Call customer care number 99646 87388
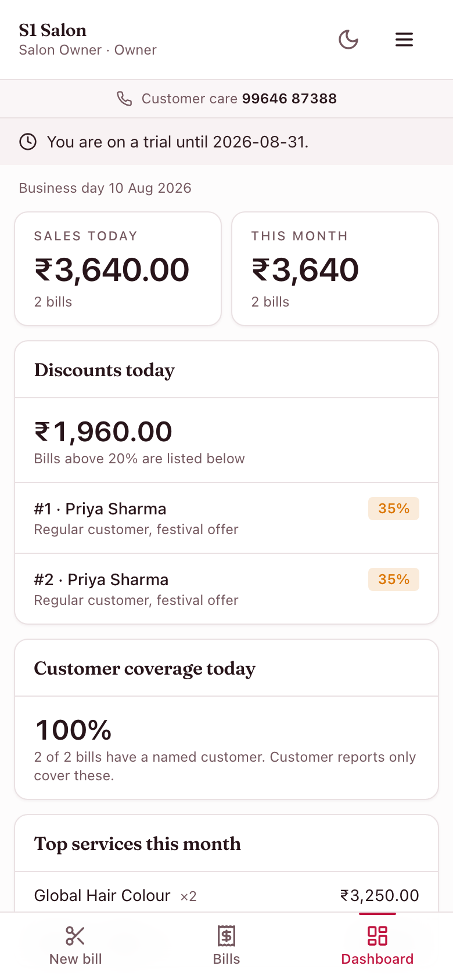Screen dimensions: 453x980 [289, 99]
